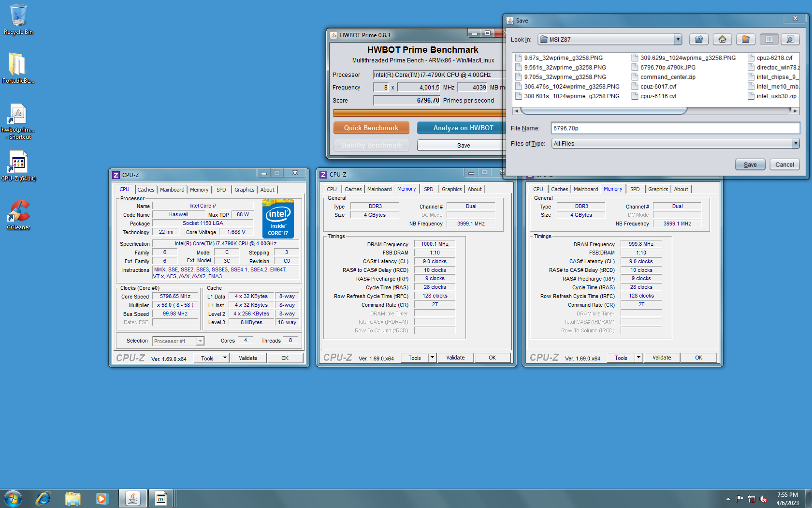812x508 pixels.
Task: Switch to Details view in Save dialog
Action: click(x=790, y=40)
